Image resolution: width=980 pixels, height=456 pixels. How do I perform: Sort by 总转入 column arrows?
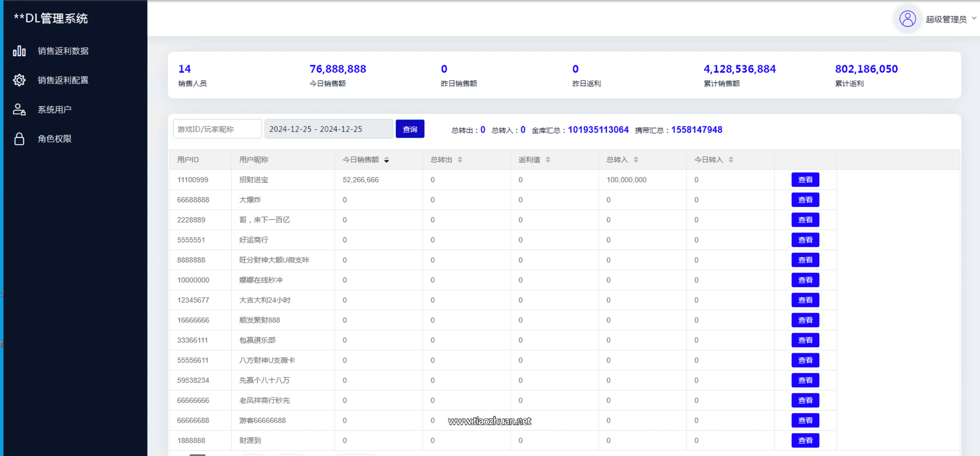[635, 160]
